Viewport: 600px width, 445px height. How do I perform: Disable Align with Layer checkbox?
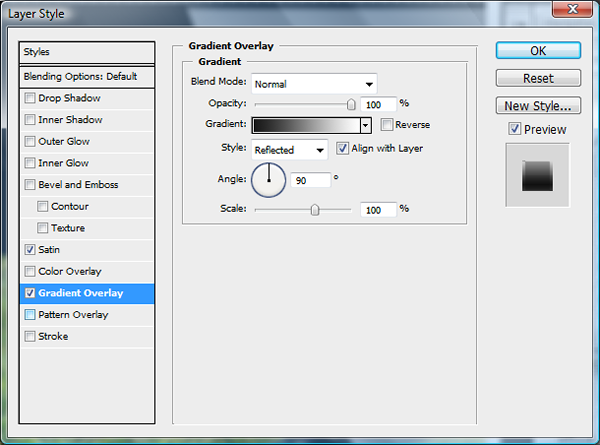coord(343,149)
